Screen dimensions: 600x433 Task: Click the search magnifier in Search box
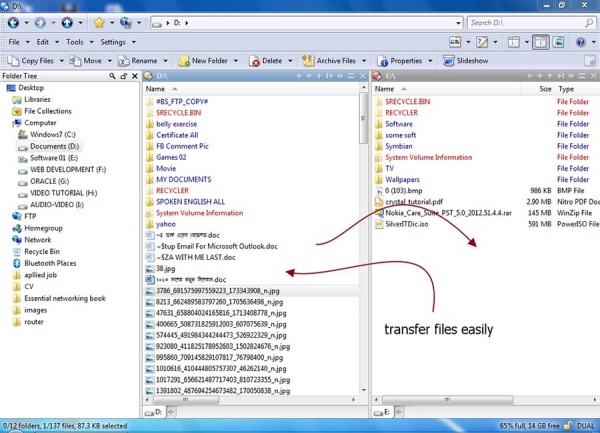point(589,23)
